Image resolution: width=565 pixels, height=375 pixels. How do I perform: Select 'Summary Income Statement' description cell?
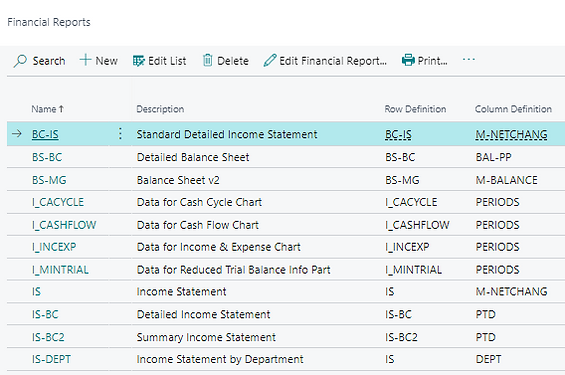[206, 338]
